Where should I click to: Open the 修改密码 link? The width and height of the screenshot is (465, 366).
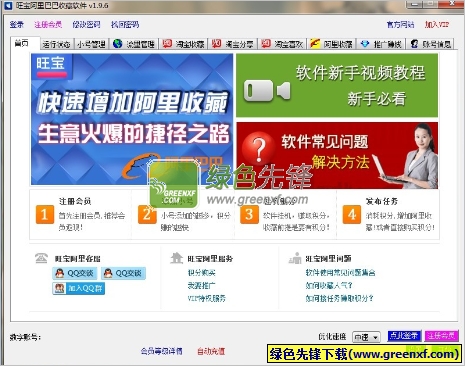pos(86,24)
